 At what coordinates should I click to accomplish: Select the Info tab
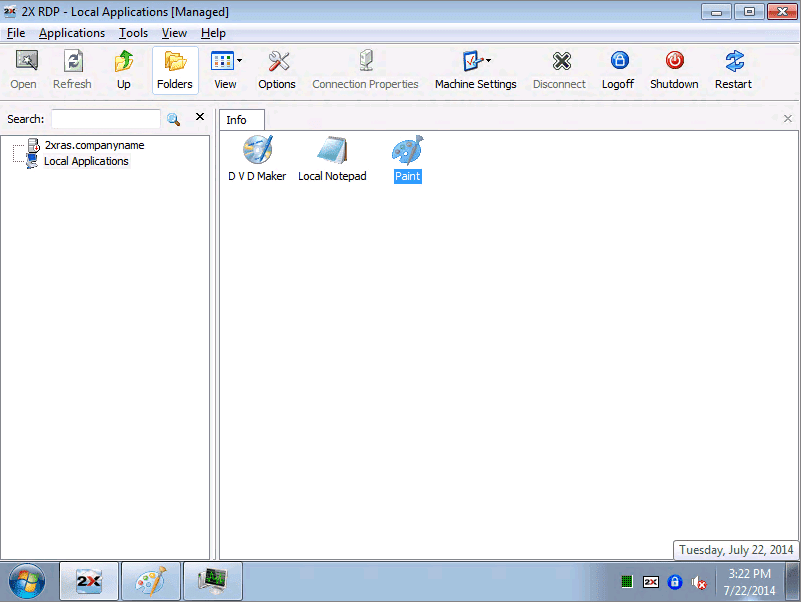[x=242, y=120]
